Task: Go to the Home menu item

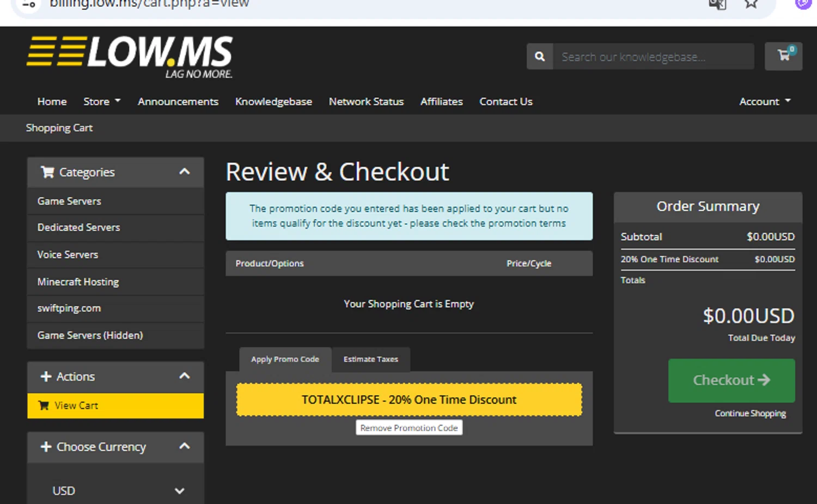Action: [x=52, y=102]
